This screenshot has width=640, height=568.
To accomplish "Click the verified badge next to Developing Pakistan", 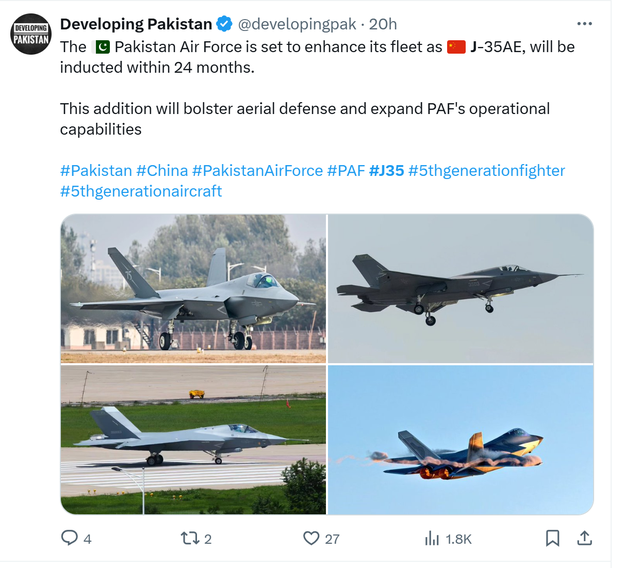I will coord(225,24).
